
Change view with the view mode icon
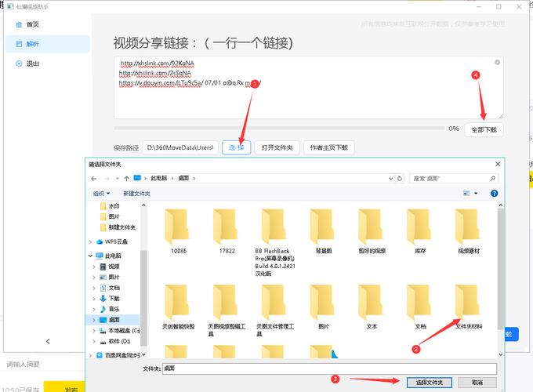(466, 194)
